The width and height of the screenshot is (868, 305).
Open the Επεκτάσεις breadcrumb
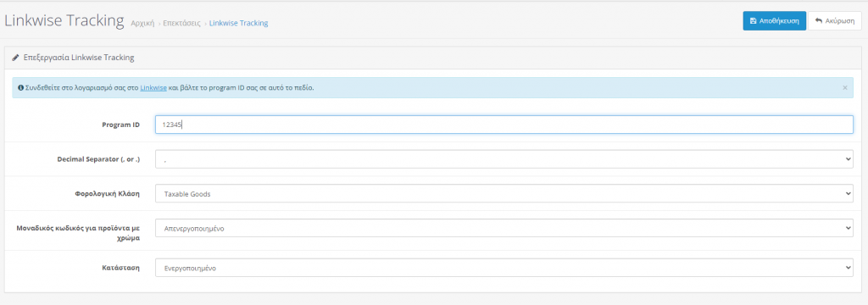(181, 23)
